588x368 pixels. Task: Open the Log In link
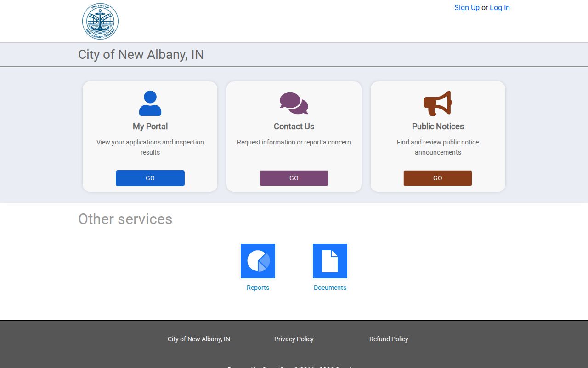coord(500,7)
